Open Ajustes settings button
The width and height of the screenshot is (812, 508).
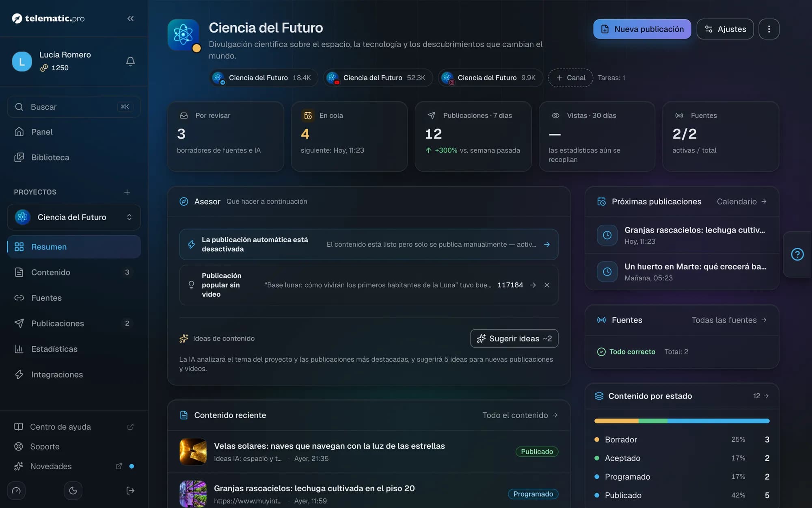[725, 29]
